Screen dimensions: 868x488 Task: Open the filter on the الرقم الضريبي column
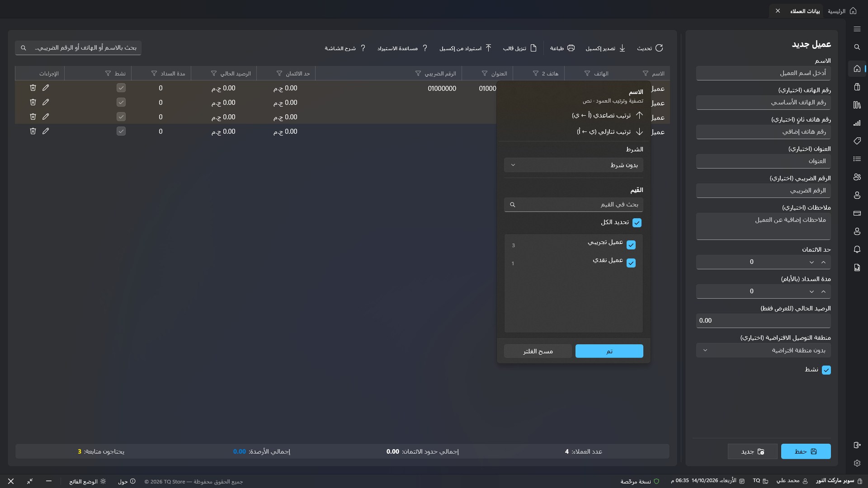tap(418, 73)
